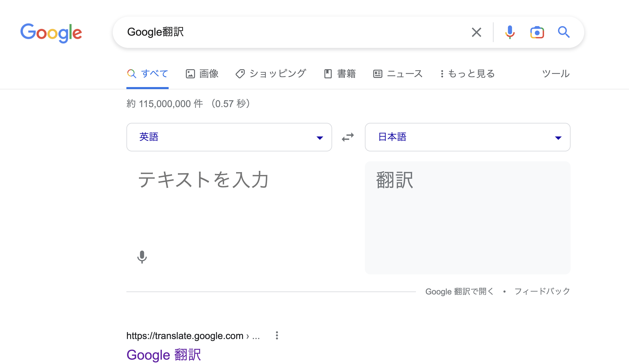629x364 pixels.
Task: Click the Google logo
Action: (x=51, y=33)
